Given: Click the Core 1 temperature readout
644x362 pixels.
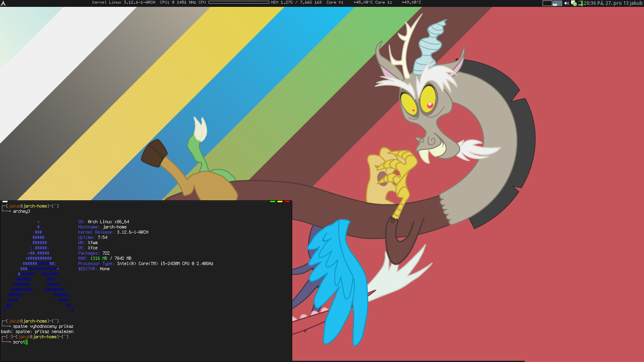Looking at the screenshot, I should pos(398,2).
